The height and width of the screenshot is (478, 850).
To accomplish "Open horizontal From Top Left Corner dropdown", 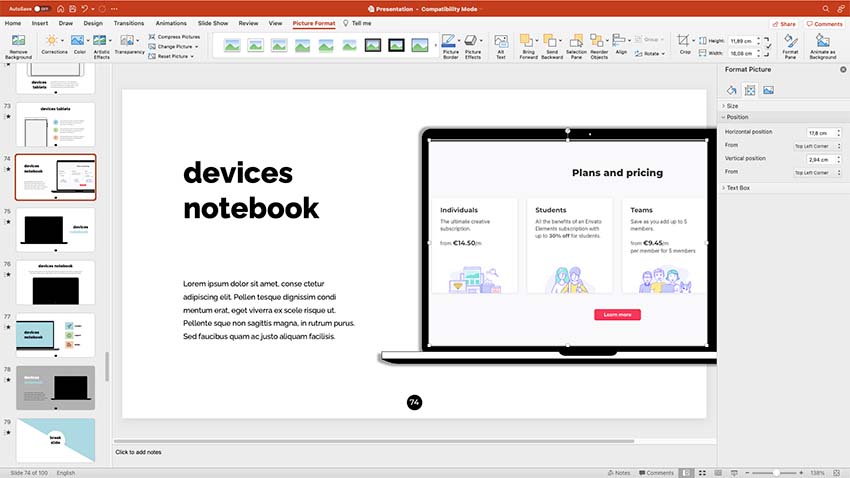I will [x=817, y=146].
